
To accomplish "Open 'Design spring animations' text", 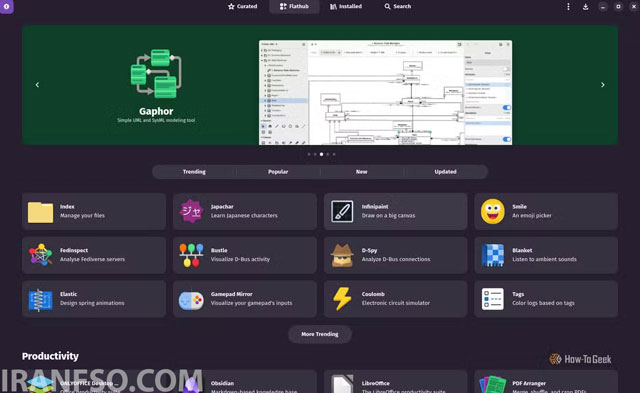I will coord(92,303).
